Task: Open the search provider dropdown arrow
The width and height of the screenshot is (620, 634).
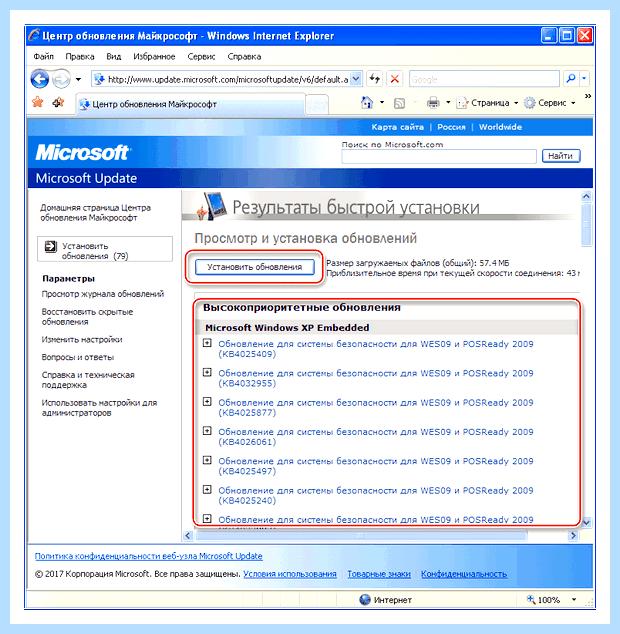Action: point(584,79)
